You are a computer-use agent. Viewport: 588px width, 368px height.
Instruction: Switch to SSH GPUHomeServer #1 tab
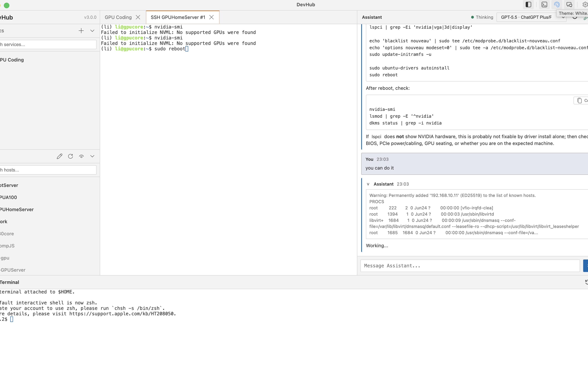178,17
